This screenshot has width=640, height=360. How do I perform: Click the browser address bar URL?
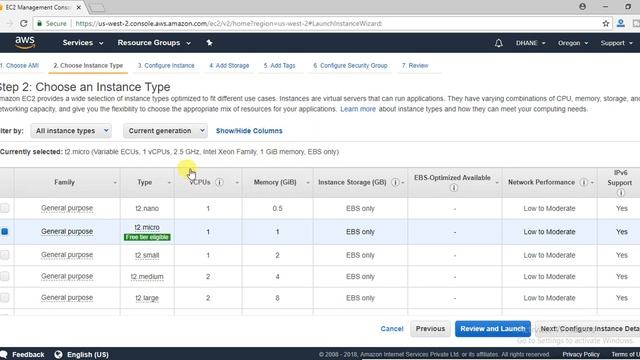pyautogui.click(x=229, y=24)
